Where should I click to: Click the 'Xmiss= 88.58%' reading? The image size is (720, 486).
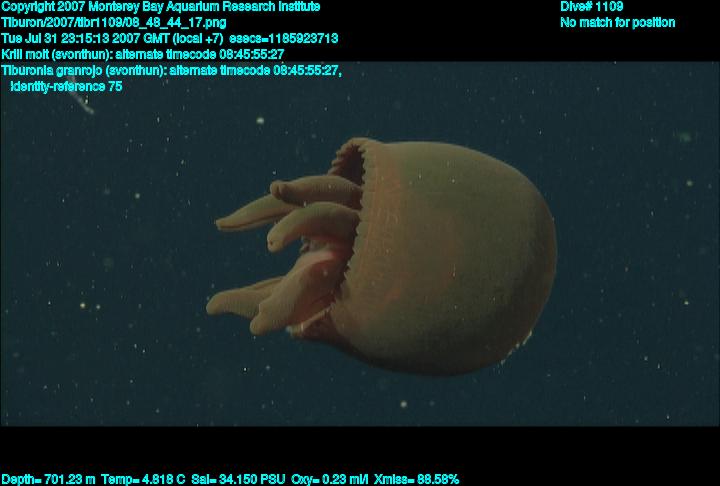[416, 480]
